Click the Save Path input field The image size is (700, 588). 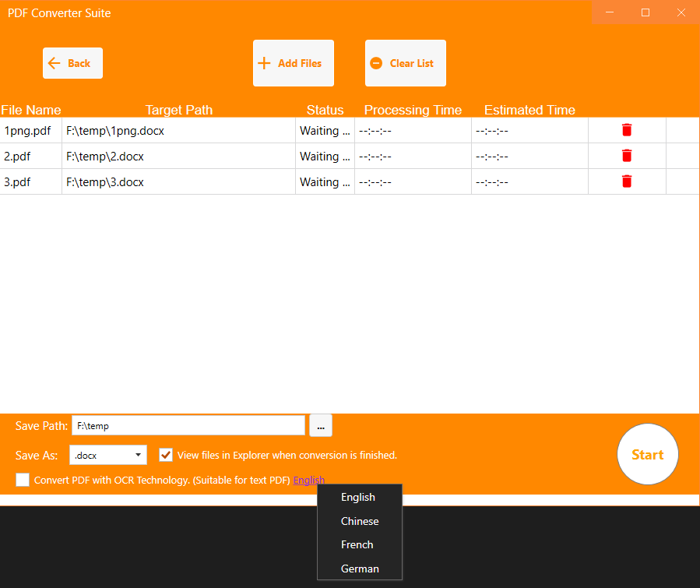click(188, 425)
